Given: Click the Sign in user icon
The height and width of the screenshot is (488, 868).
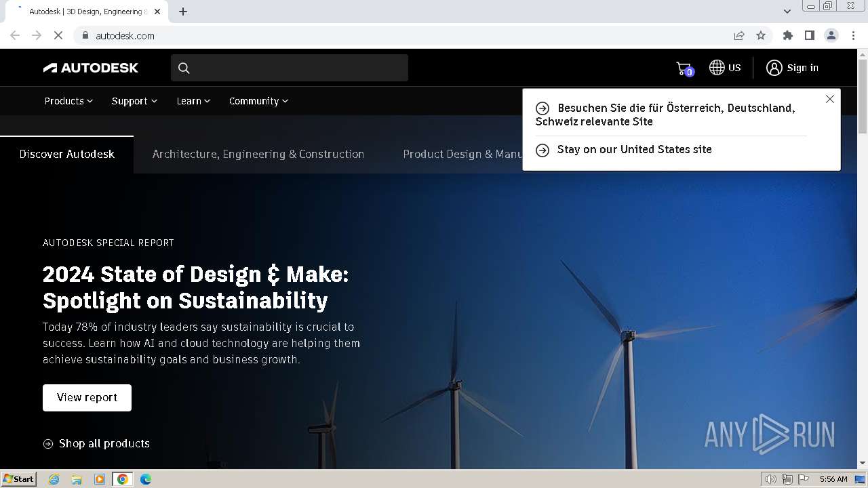Looking at the screenshot, I should pyautogui.click(x=774, y=68).
